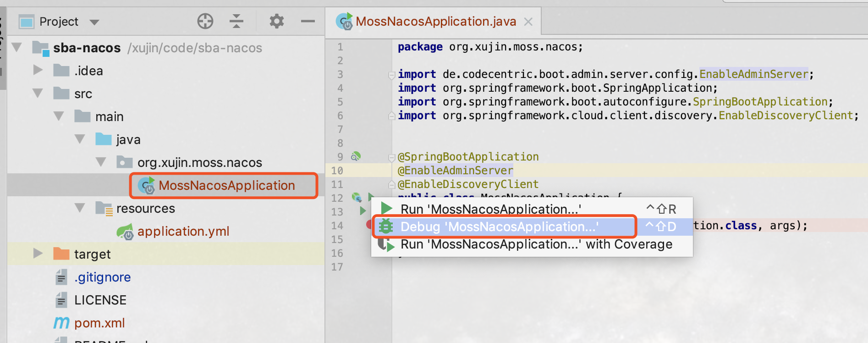Toggle the breakpoint on line 14
Screen dimensions: 868x343
click(369, 225)
